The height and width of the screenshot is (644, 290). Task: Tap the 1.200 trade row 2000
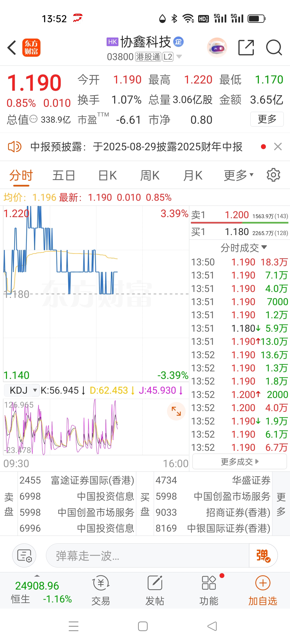click(x=239, y=394)
